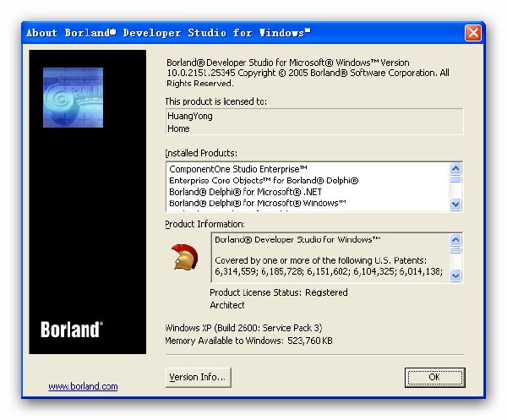Open the Version Info dialog
Screen dimensions: 507x420
click(198, 377)
